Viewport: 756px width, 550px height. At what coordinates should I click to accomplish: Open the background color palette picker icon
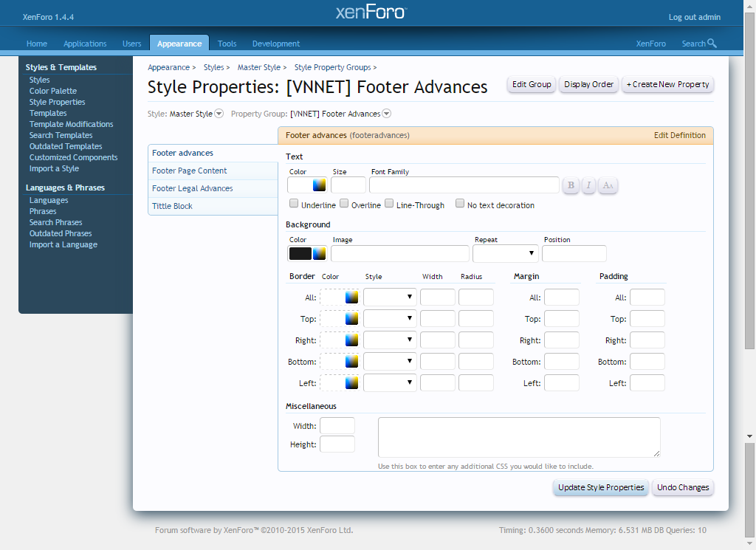click(319, 254)
